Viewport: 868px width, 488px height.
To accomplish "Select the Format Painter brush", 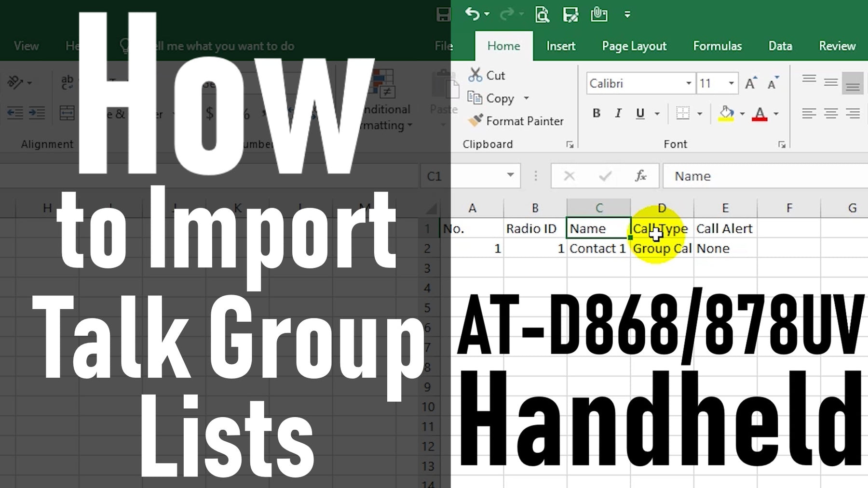I will [x=515, y=121].
